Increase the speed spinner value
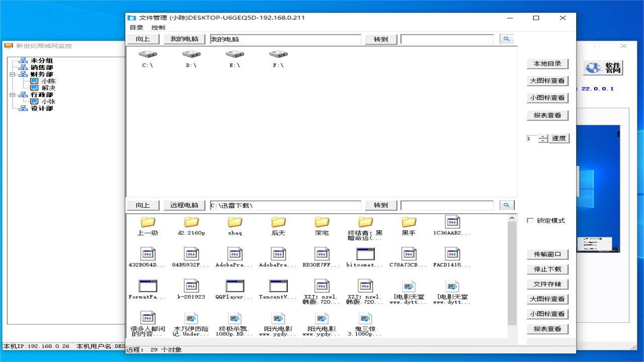The width and height of the screenshot is (644, 362). (x=543, y=136)
